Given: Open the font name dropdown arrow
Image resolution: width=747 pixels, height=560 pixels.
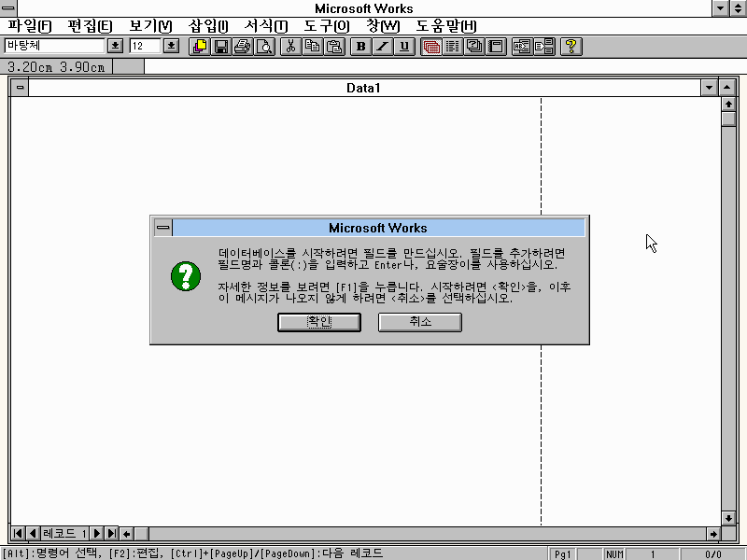Looking at the screenshot, I should point(115,46).
